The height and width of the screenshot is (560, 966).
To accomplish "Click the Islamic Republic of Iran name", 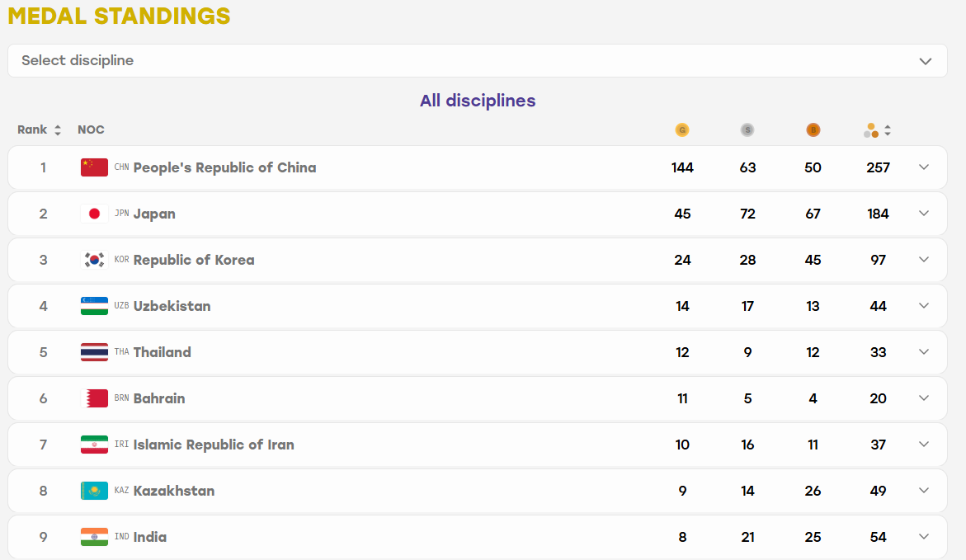I will point(214,445).
